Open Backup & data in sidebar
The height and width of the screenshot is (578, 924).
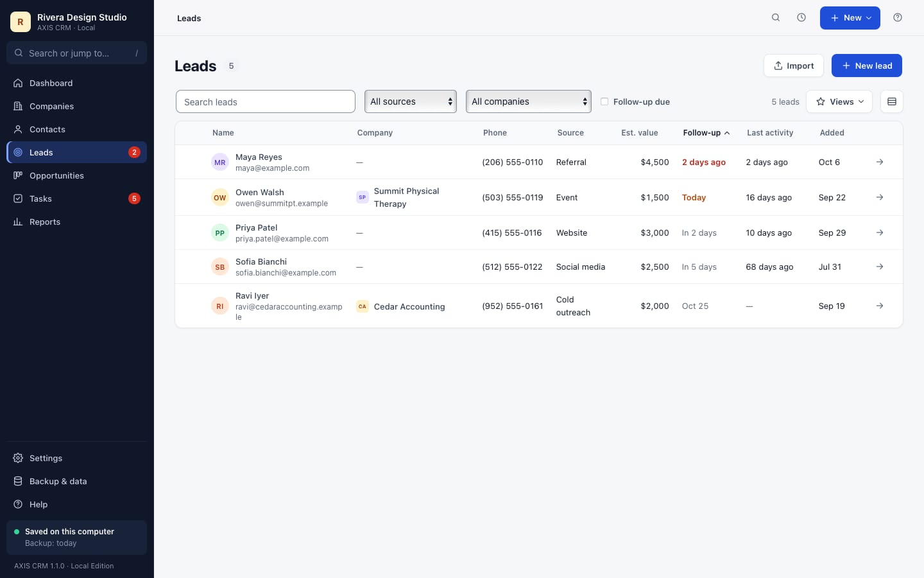coord(76,481)
